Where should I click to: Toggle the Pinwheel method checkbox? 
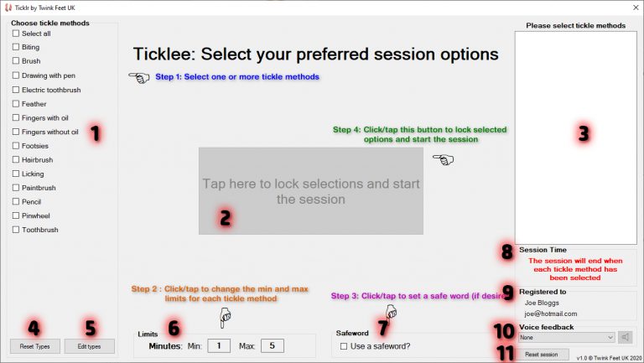point(16,215)
